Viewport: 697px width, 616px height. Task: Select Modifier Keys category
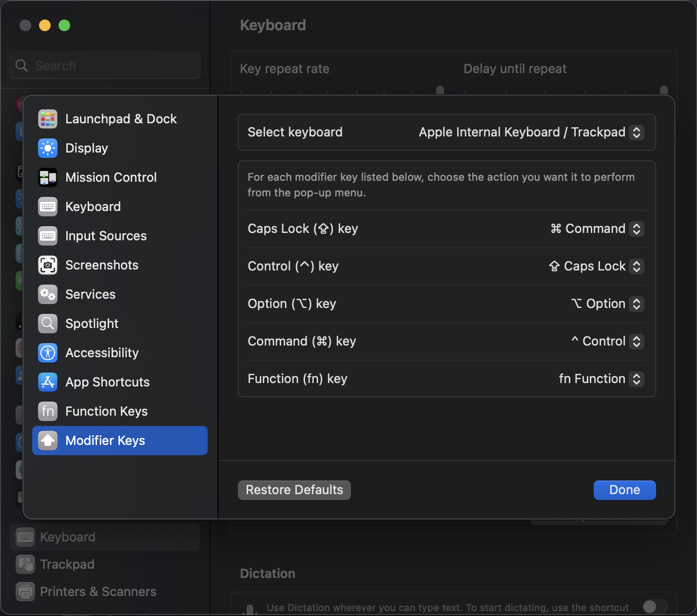coord(120,441)
